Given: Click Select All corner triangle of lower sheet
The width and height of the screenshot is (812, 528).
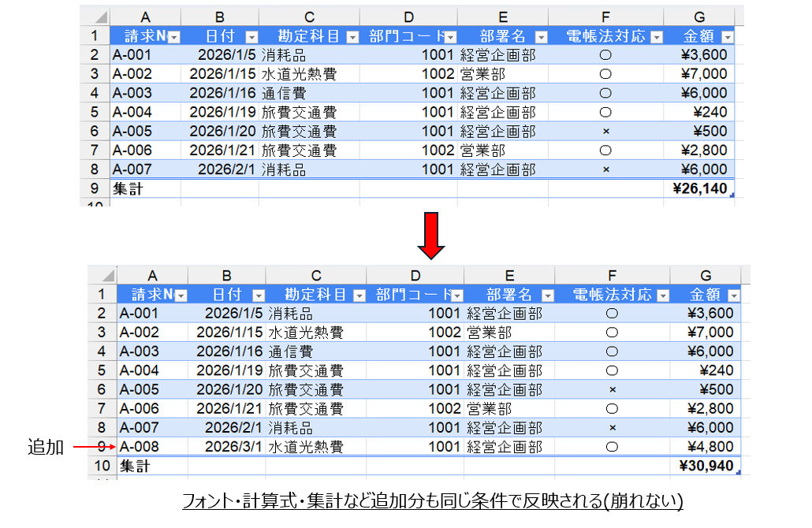Looking at the screenshot, I should (x=107, y=276).
